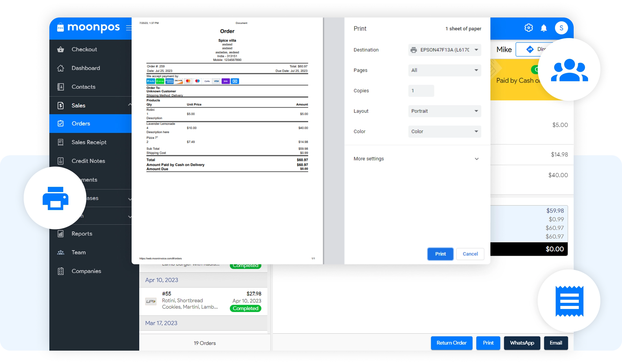Open the Color mode dropdown
The height and width of the screenshot is (364, 622).
[x=444, y=132]
